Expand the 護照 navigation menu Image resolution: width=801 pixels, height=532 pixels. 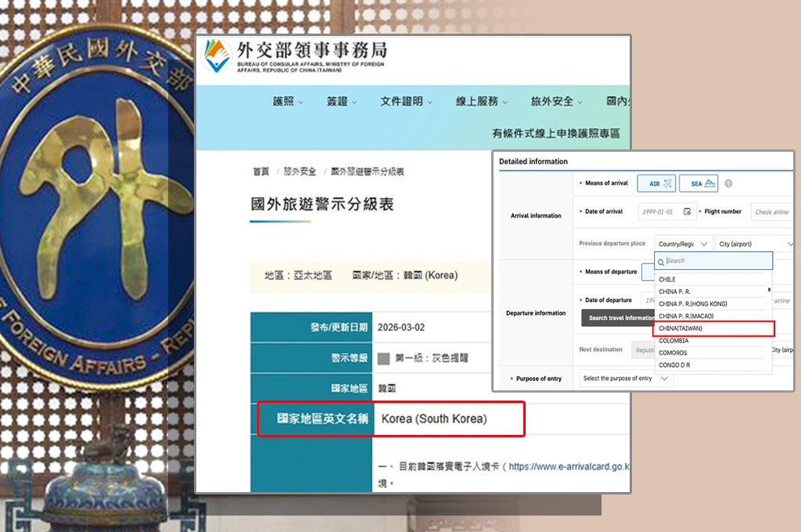284,102
